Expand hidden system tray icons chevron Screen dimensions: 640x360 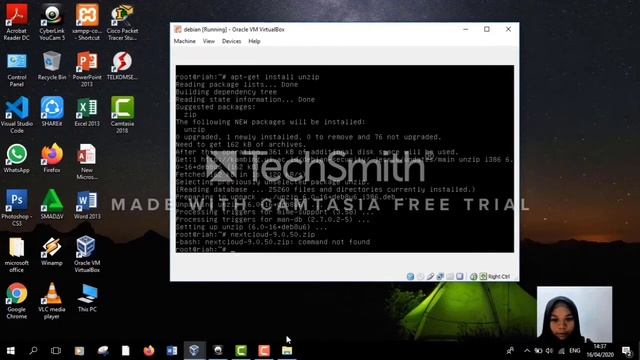527,351
